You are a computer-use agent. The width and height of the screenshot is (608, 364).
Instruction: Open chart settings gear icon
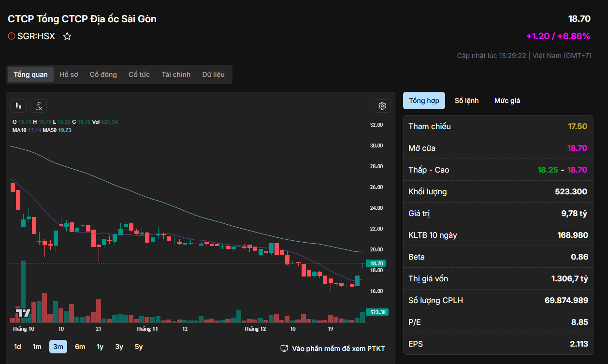pyautogui.click(x=382, y=106)
